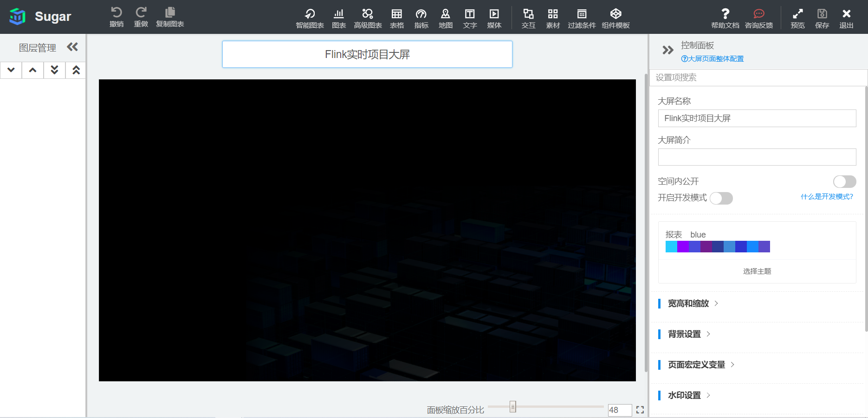Click 选择主题 to choose theme
868x418 pixels.
click(757, 271)
